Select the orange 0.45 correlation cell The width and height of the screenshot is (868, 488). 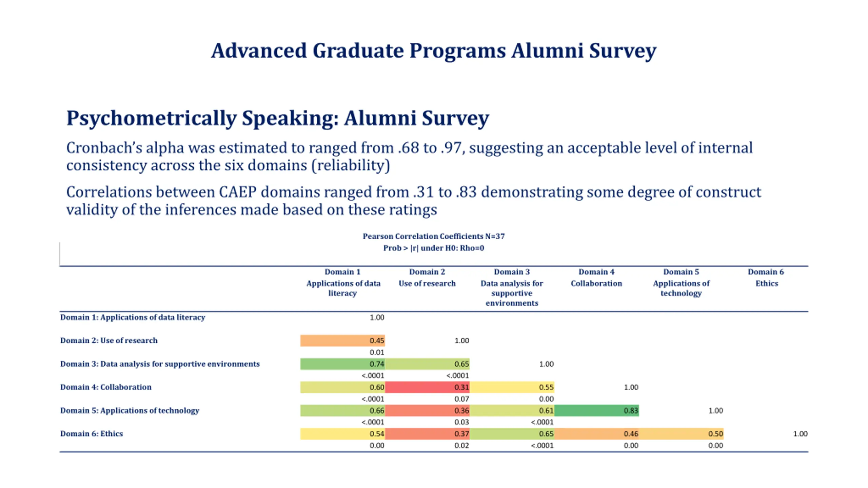[342, 341]
